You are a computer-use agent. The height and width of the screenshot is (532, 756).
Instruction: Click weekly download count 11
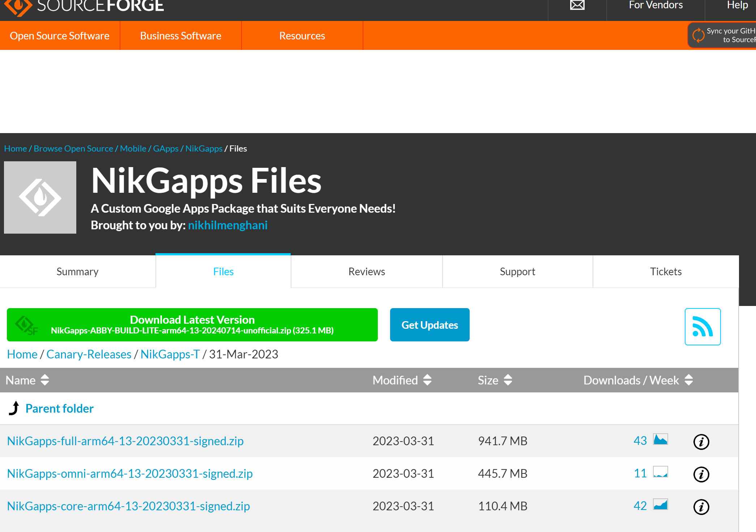(x=640, y=473)
